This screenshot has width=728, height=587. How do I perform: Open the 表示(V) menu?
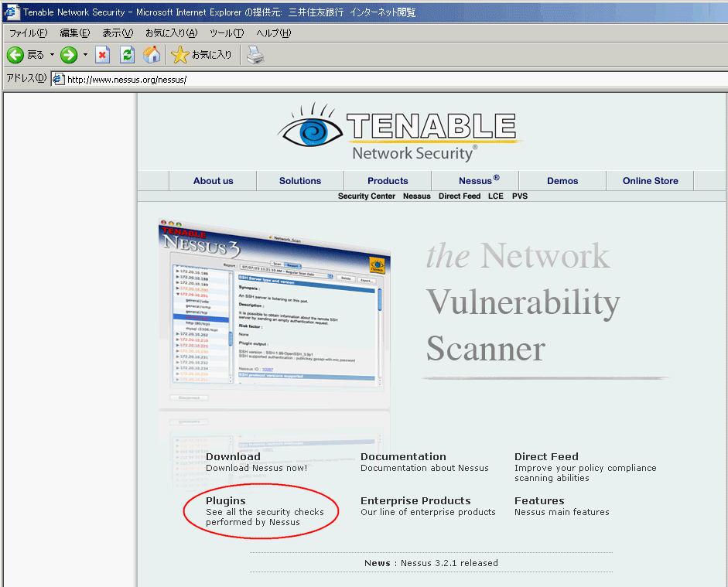point(118,33)
